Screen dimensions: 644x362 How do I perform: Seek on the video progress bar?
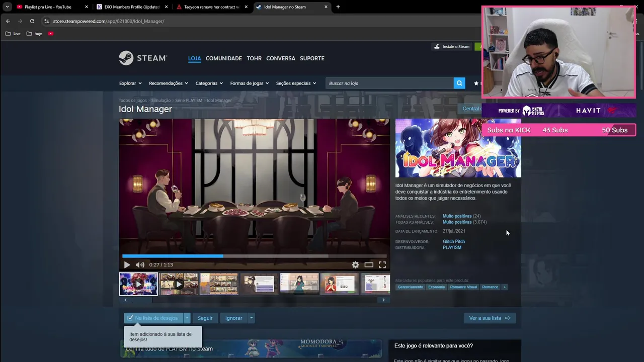click(x=254, y=256)
